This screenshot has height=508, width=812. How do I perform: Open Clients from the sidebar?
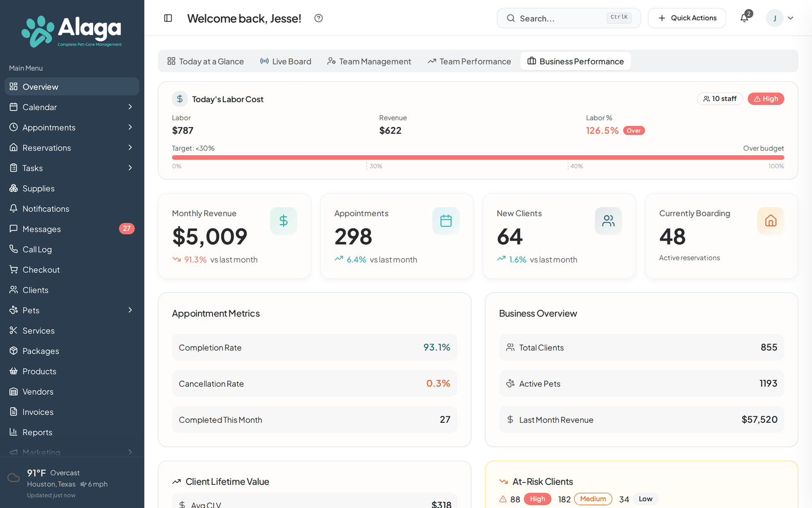coord(72,290)
